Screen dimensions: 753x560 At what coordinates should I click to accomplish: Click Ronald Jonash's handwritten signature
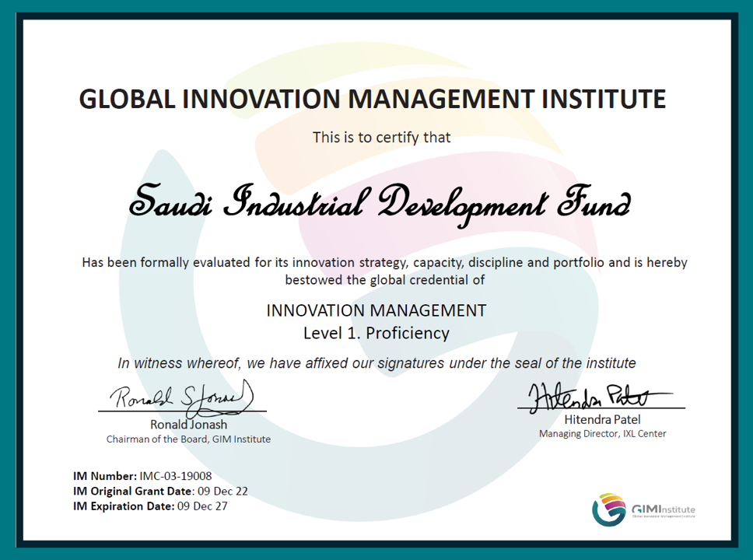click(x=182, y=397)
